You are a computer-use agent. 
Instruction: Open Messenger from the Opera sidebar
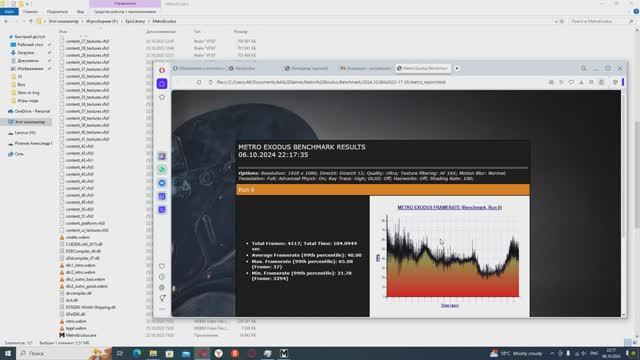coord(162,183)
